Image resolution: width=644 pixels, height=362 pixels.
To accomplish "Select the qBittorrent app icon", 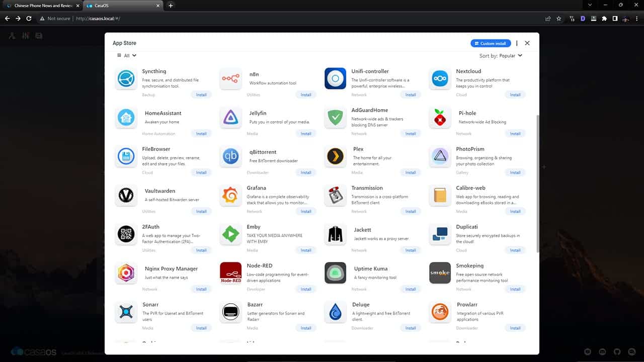I will tap(230, 157).
